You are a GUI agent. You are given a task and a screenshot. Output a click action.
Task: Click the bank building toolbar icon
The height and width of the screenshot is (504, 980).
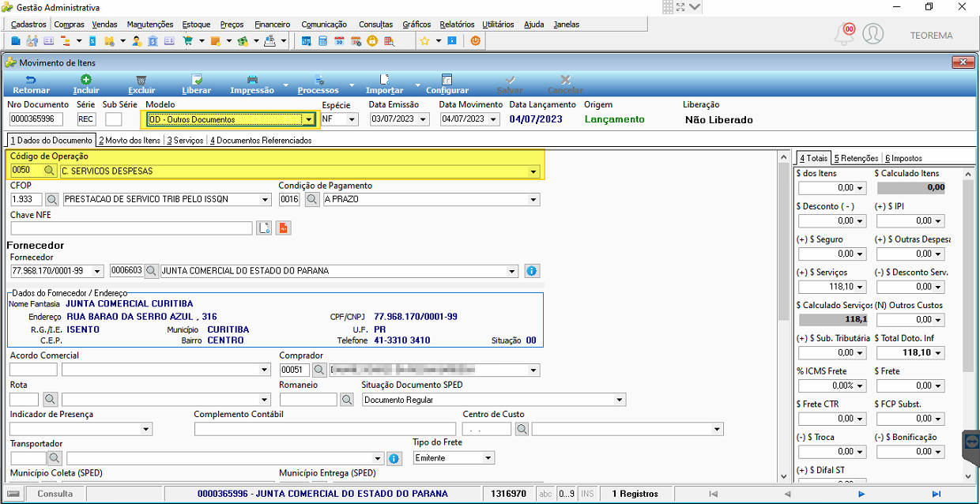tap(153, 40)
